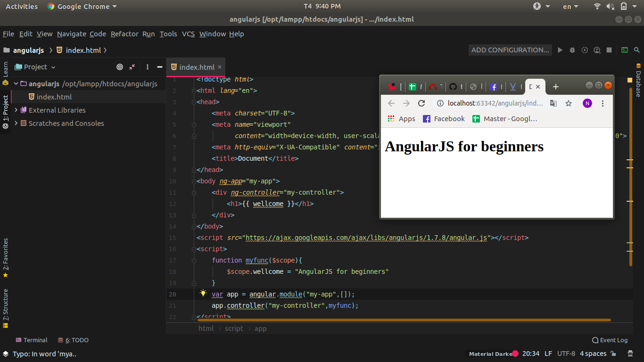This screenshot has width=644, height=362.
Task: Open the Event Log panel
Action: pos(610,340)
